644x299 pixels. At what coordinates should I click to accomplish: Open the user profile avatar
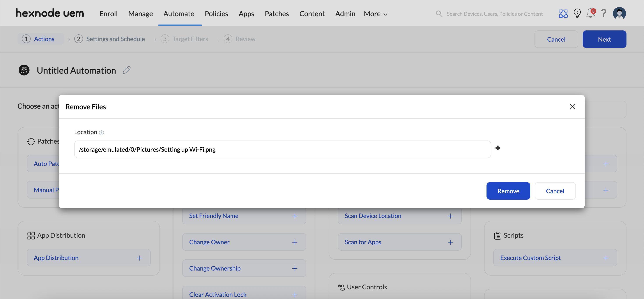pyautogui.click(x=619, y=14)
